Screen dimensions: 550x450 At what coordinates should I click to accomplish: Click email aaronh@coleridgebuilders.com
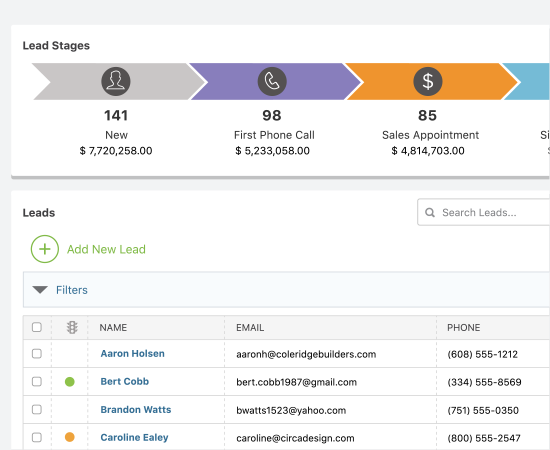point(306,354)
